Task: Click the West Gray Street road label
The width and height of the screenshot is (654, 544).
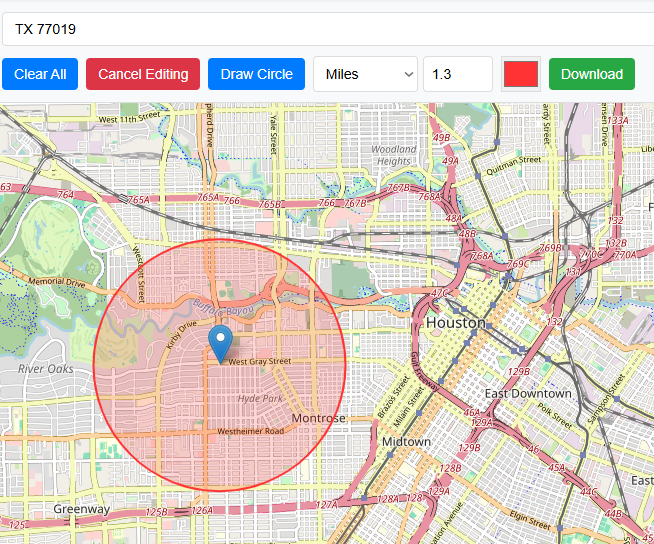Action: [259, 361]
